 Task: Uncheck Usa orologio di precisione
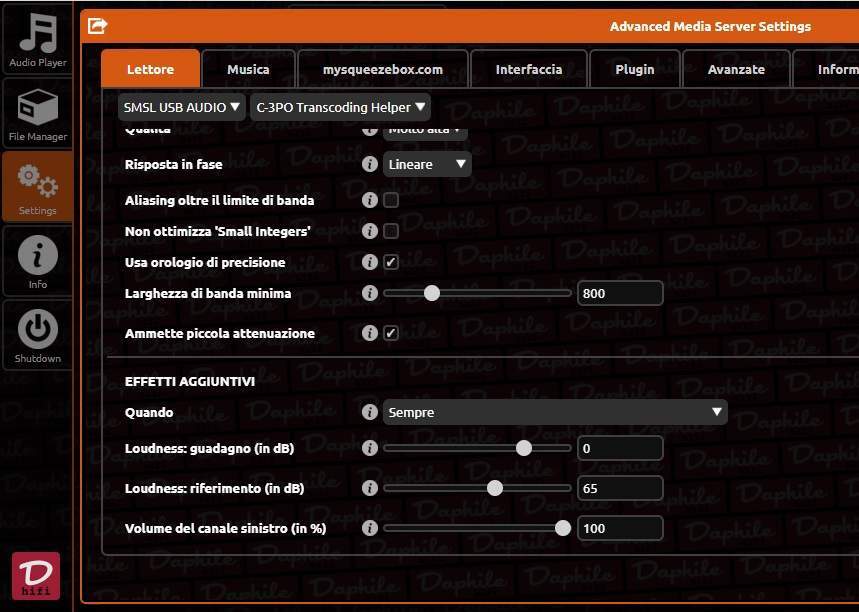(391, 262)
